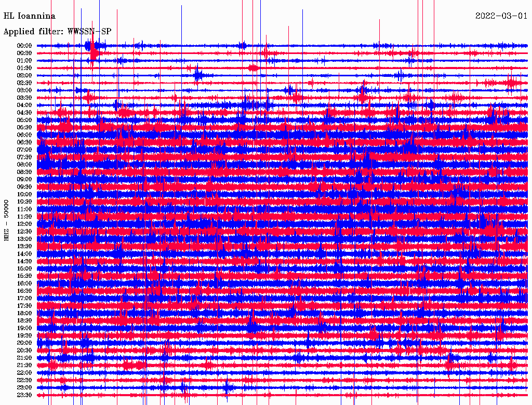This screenshot has width=532, height=405.
Task: Select the 13:30 time row label
Action: click(x=24, y=246)
